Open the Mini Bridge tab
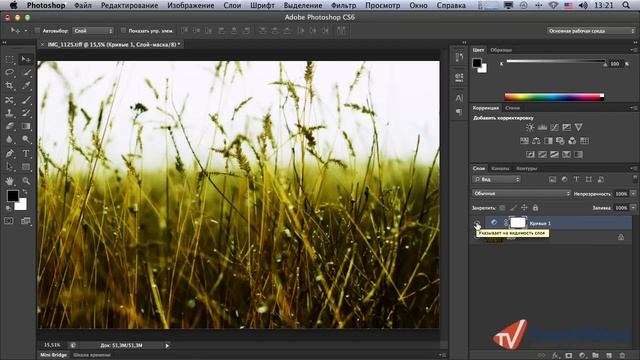Image resolution: width=640 pixels, height=360 pixels. click(x=53, y=355)
